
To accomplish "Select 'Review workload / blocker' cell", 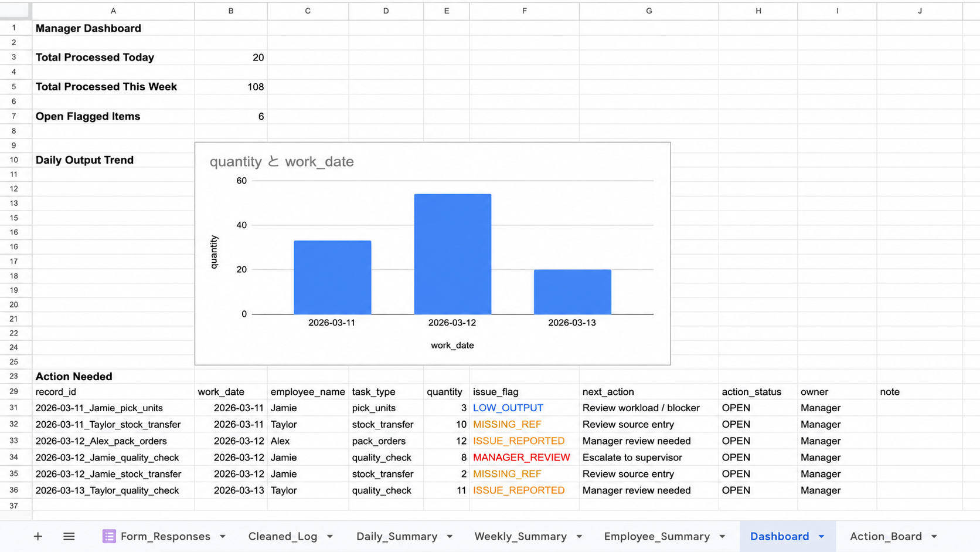I will [649, 408].
